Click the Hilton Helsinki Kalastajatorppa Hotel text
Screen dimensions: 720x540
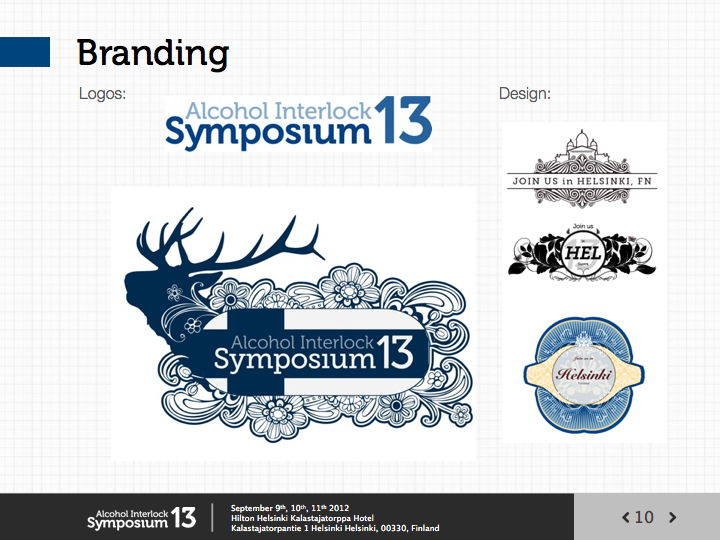point(302,518)
